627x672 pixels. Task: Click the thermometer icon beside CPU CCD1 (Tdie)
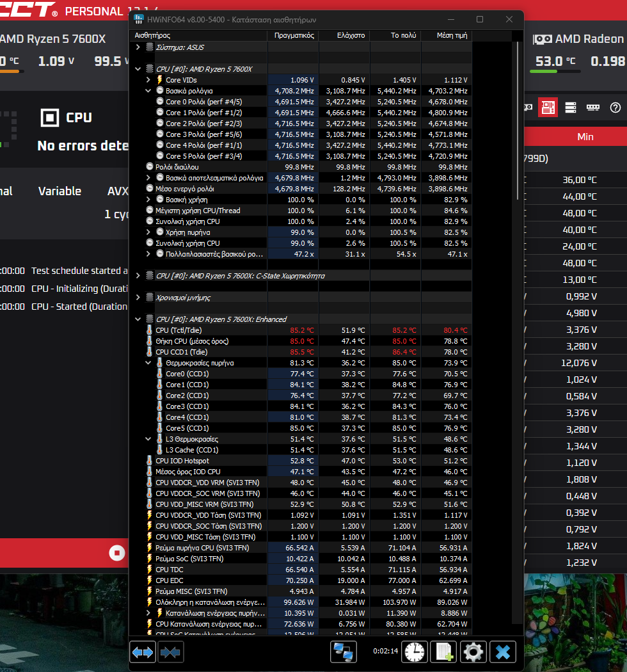tap(149, 352)
